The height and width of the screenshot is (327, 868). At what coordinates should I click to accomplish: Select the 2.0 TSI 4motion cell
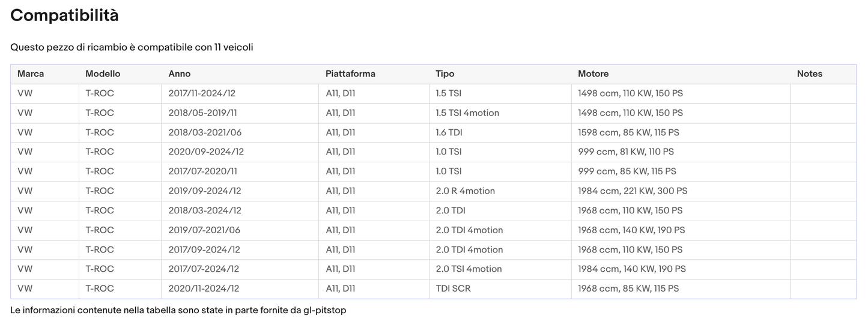pyautogui.click(x=469, y=269)
